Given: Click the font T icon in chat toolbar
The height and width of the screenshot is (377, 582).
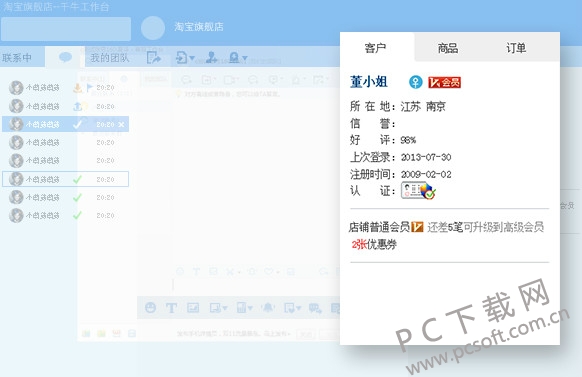Looking at the screenshot, I should click(171, 308).
